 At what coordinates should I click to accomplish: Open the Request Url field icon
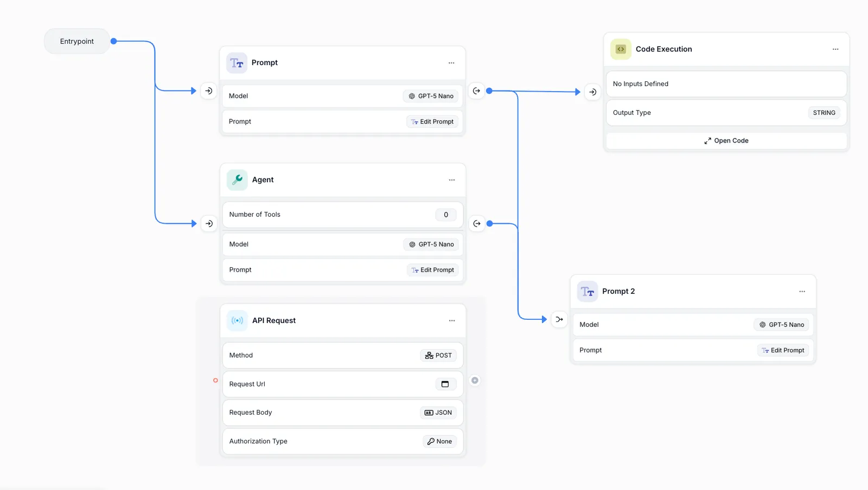pos(445,384)
